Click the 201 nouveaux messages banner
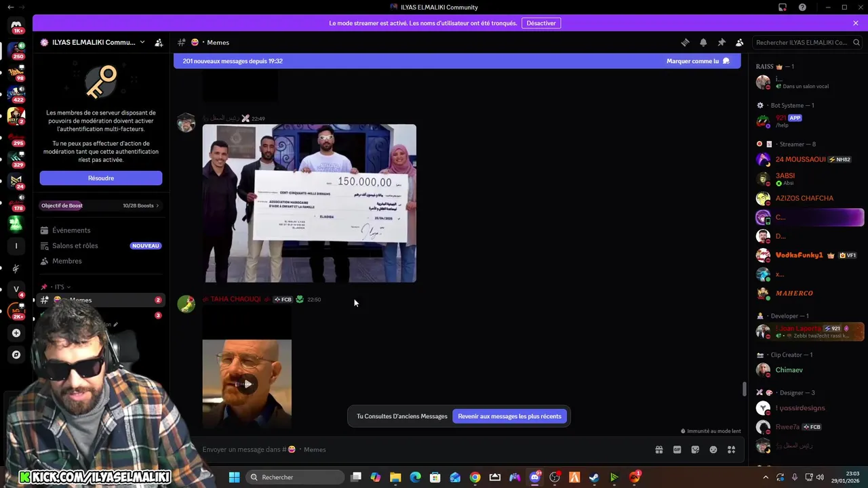The image size is (868, 488). tap(458, 61)
